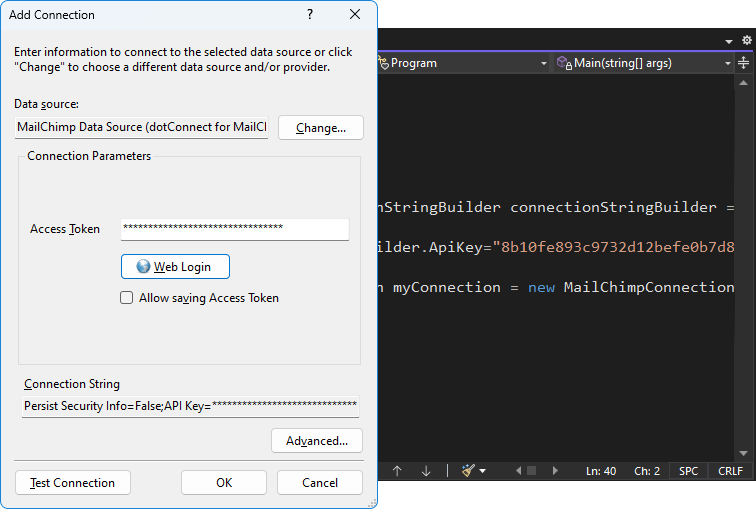
Task: Go to next issue down arrow
Action: pos(426,471)
